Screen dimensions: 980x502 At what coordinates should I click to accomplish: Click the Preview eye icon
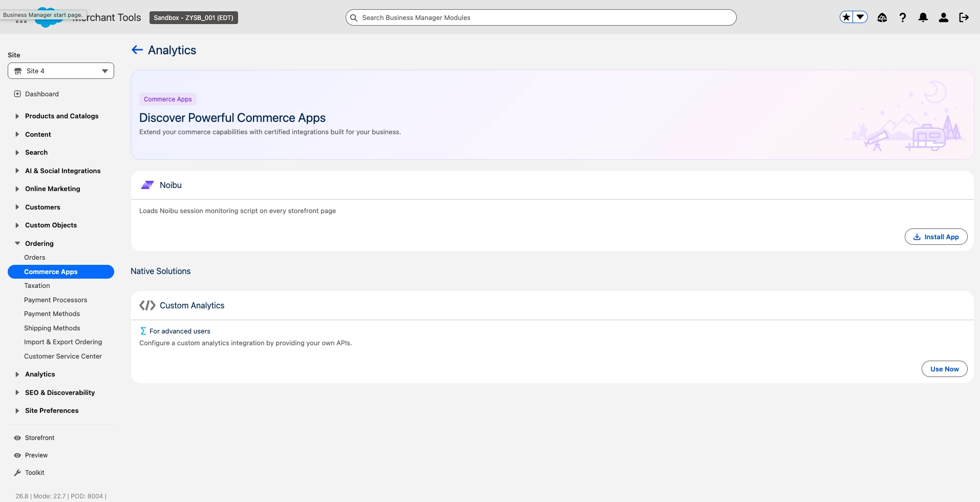tap(17, 455)
